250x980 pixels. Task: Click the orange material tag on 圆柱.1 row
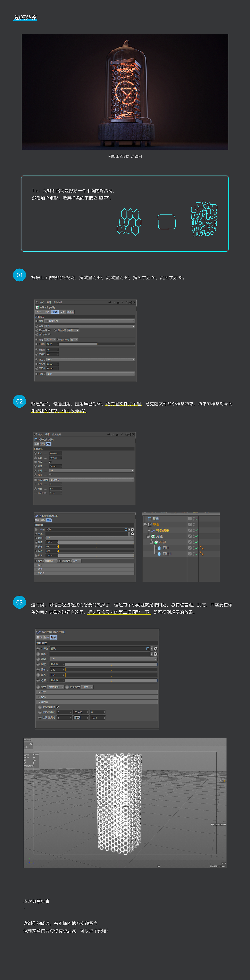point(201,554)
